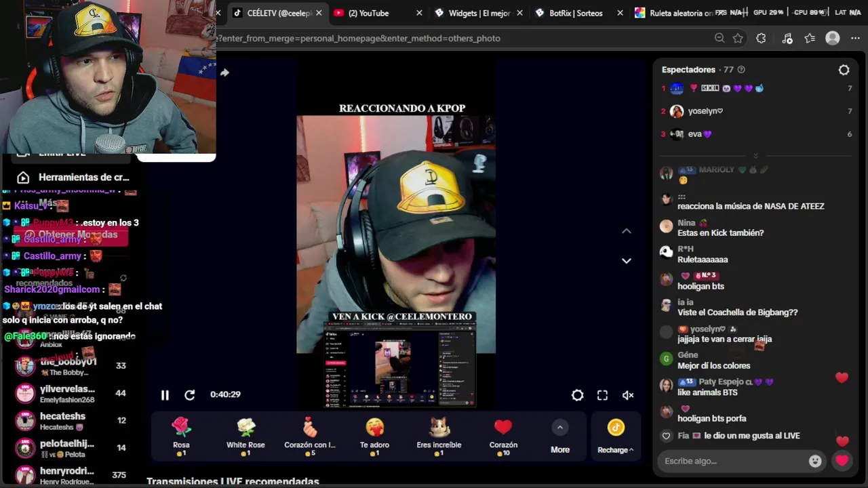This screenshot has width=868, height=488.
Task: Open pelotaelhij... recommended live
Action: pyautogui.click(x=71, y=448)
